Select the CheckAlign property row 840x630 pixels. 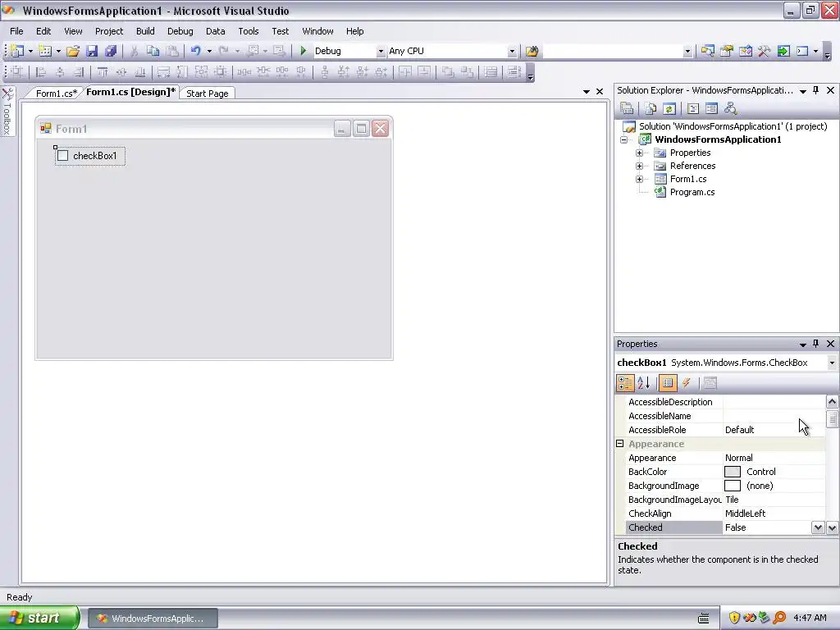pos(726,514)
